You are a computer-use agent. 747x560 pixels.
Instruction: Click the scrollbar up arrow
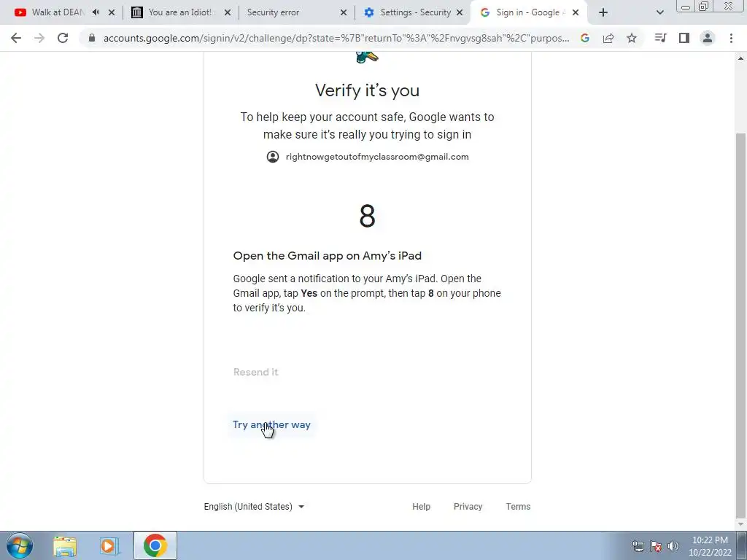740,58
